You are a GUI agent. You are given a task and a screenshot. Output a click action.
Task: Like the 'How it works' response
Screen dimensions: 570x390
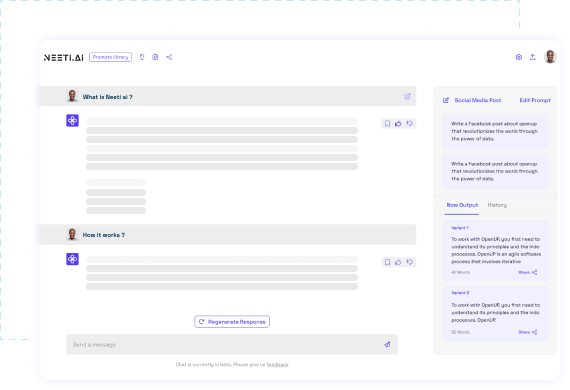tap(398, 262)
